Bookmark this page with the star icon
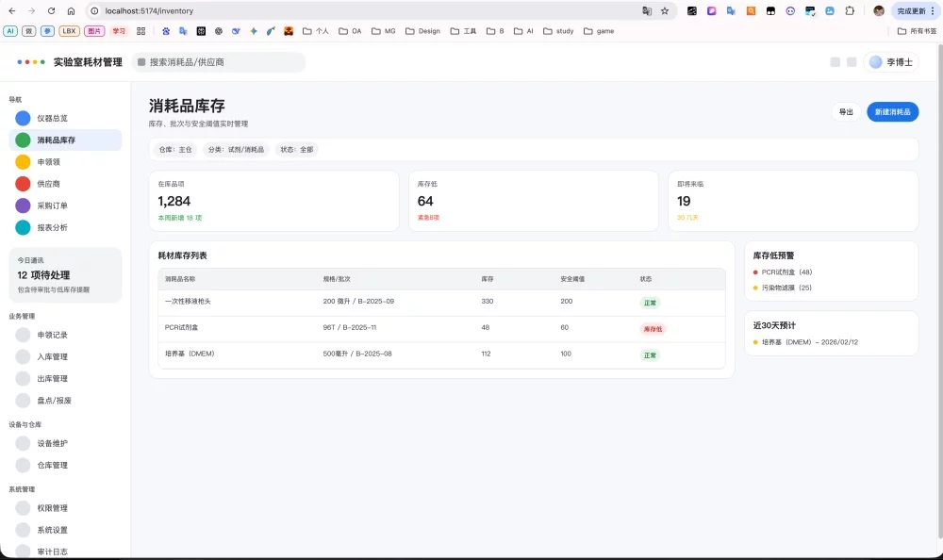Viewport: 943px width, 560px height. point(665,10)
